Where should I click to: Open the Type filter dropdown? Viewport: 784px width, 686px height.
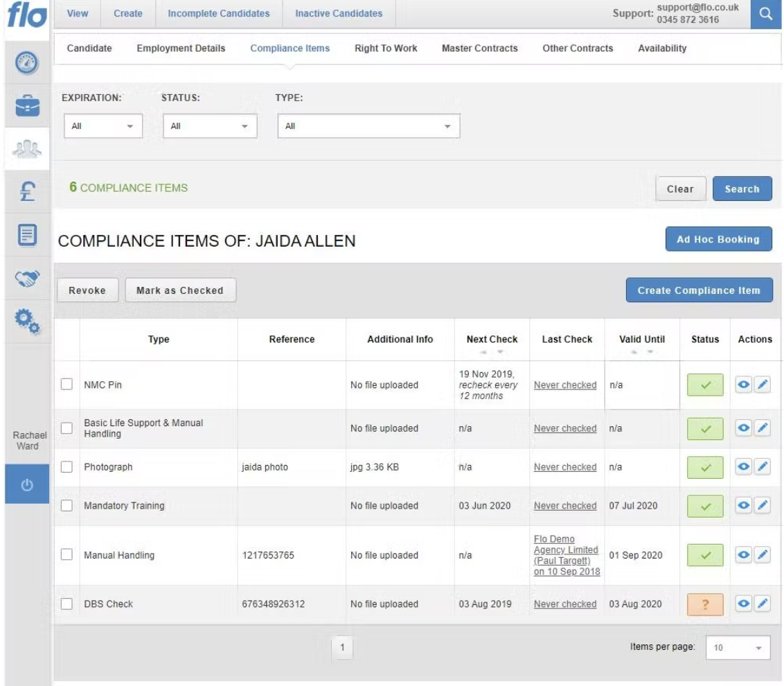click(368, 126)
